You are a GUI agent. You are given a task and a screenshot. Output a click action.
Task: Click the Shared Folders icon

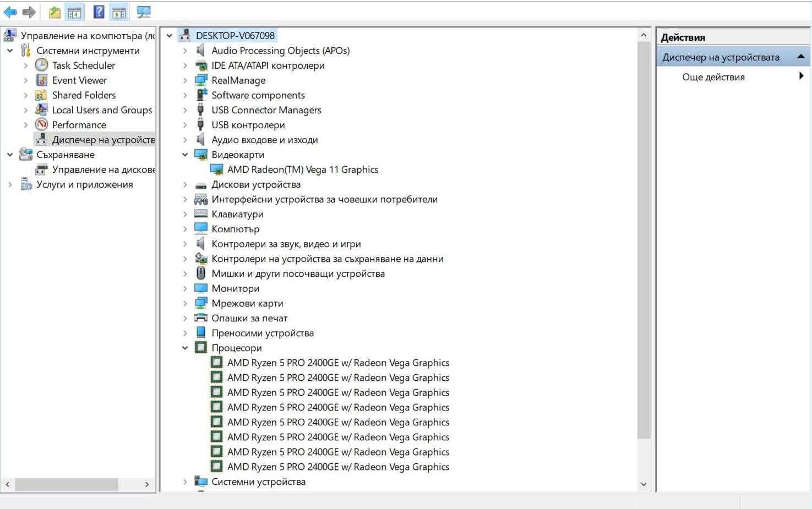click(41, 95)
